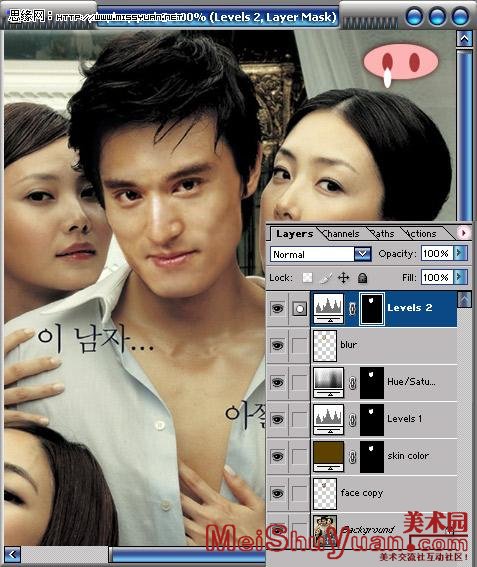
Task: Toggle link box on blur layer
Action: pyautogui.click(x=299, y=346)
